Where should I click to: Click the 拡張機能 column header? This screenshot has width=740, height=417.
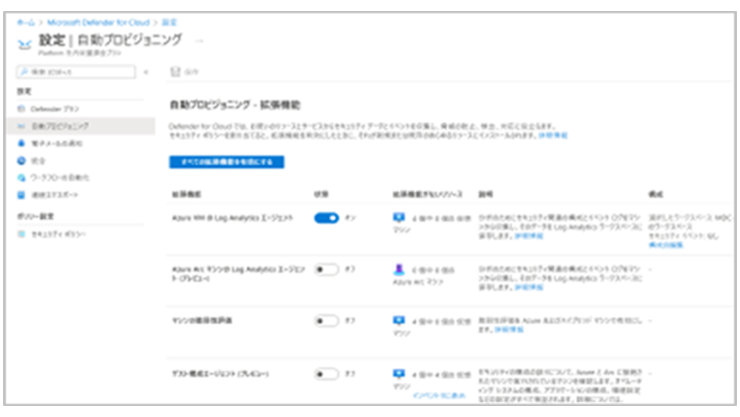coord(186,194)
